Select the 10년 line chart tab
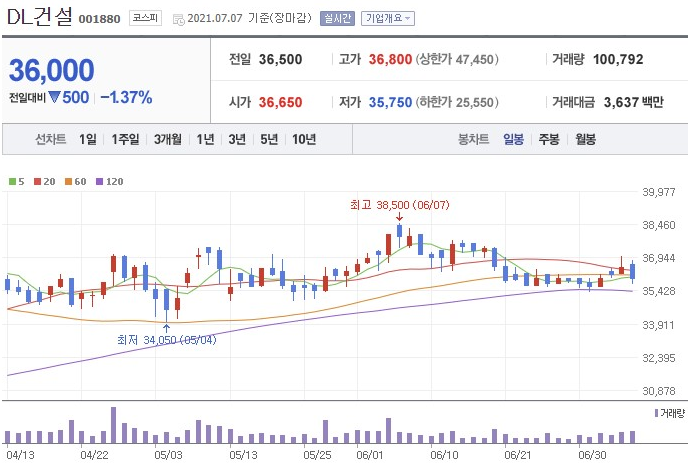This screenshot has height=464, width=688. (x=304, y=139)
